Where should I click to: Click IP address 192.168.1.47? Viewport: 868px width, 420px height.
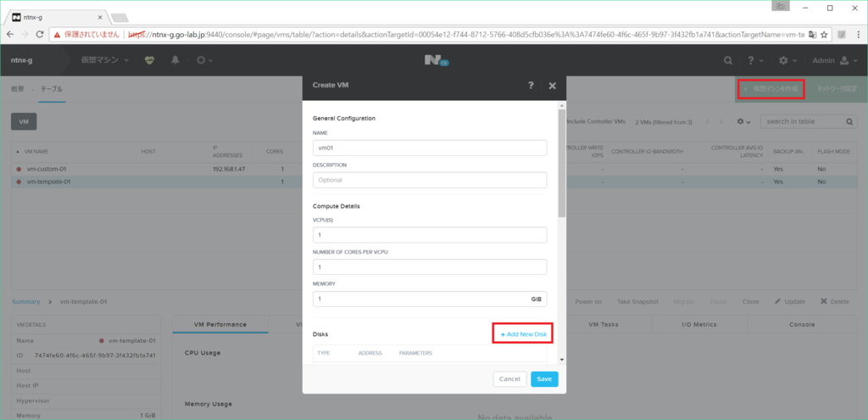click(x=229, y=169)
